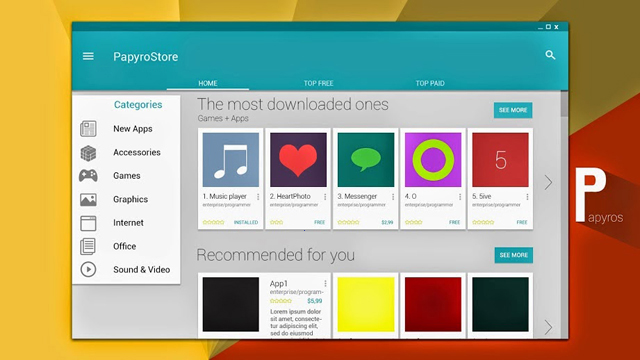Viewport: 640px width, 360px height.
Task: Open three-dot menu for App1
Action: pos(325,283)
